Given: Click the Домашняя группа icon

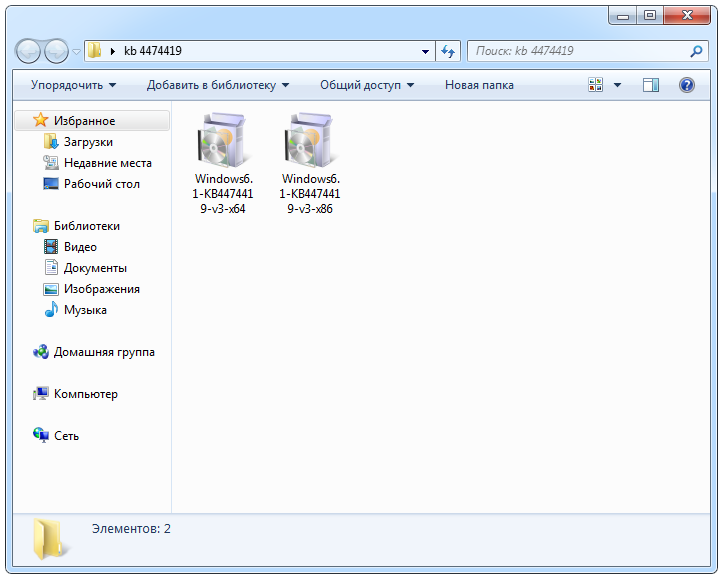Looking at the screenshot, I should click(x=41, y=352).
